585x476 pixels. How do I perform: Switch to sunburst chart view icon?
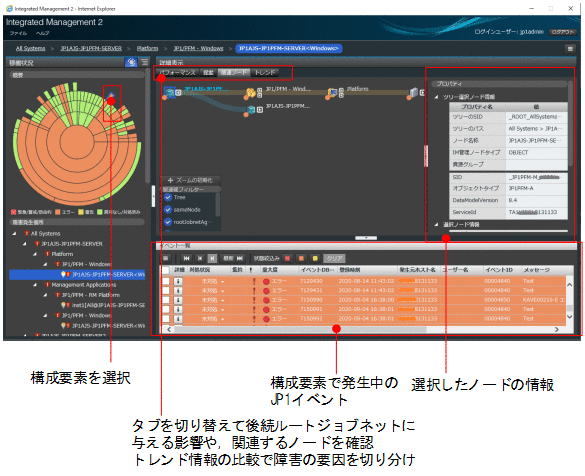(131, 62)
